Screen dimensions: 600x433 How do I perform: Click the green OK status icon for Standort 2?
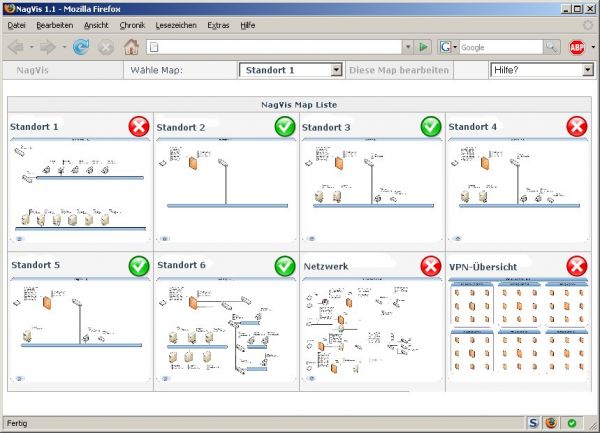coord(285,126)
